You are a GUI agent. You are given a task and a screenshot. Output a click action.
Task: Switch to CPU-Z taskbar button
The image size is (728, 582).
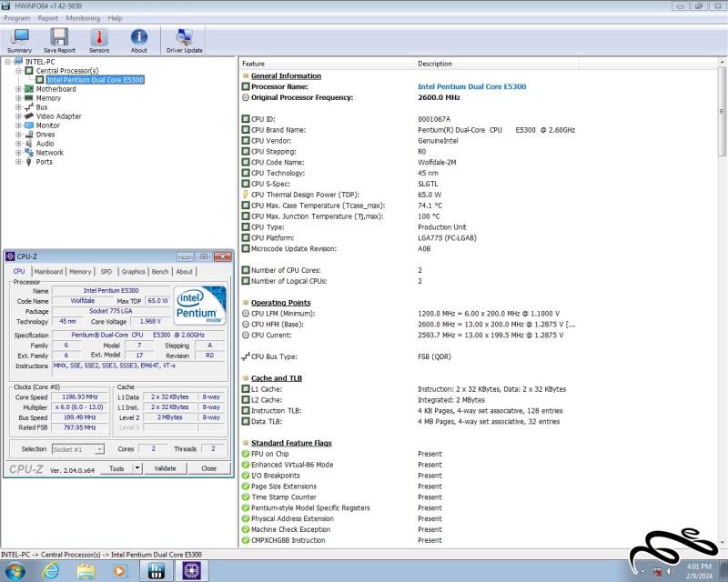coord(191,570)
